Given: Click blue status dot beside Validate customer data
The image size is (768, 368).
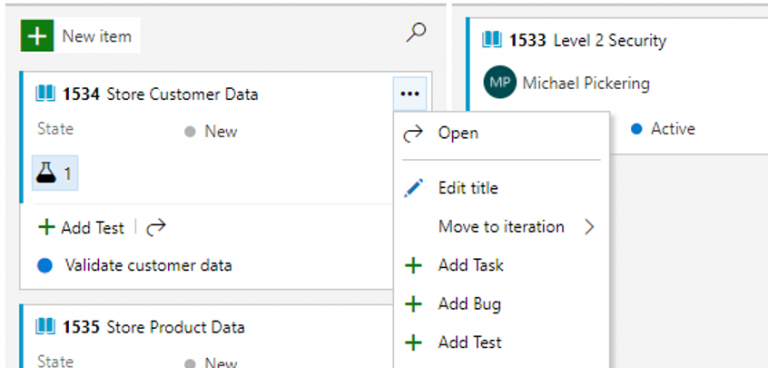Looking at the screenshot, I should (45, 266).
